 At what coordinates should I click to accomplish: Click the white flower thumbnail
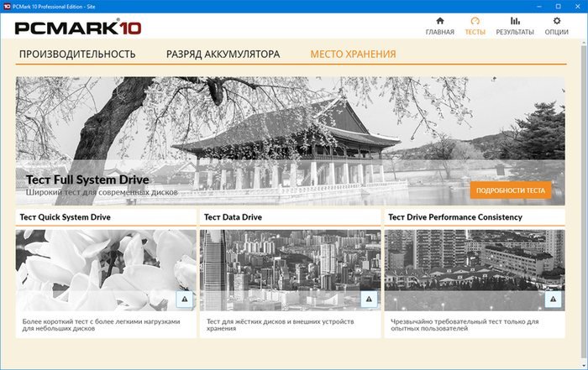tap(106, 270)
